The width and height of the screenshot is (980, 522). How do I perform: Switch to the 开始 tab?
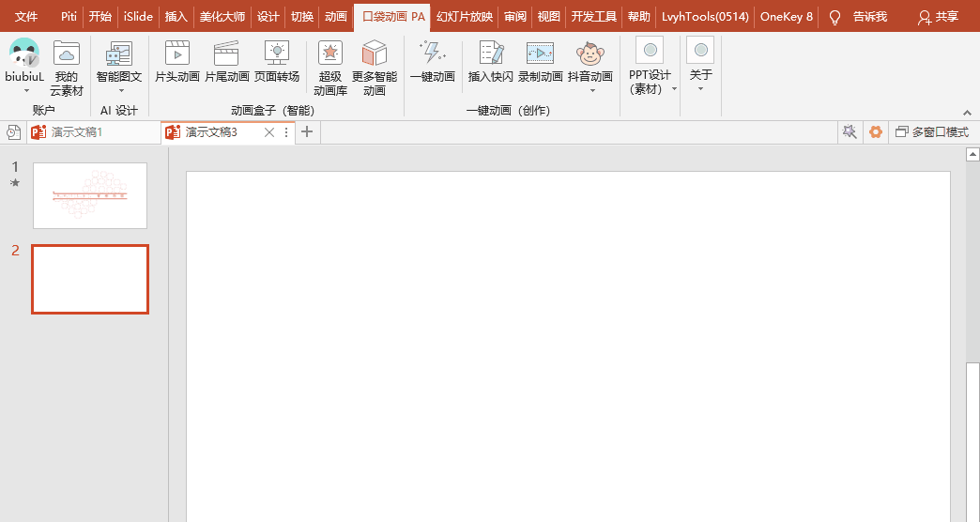coord(100,16)
